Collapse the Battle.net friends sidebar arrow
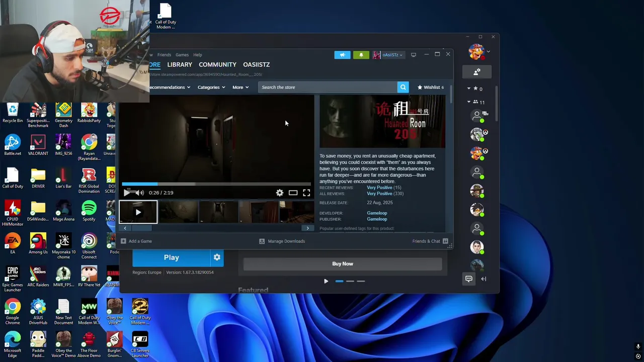644x362 pixels. pos(484,279)
